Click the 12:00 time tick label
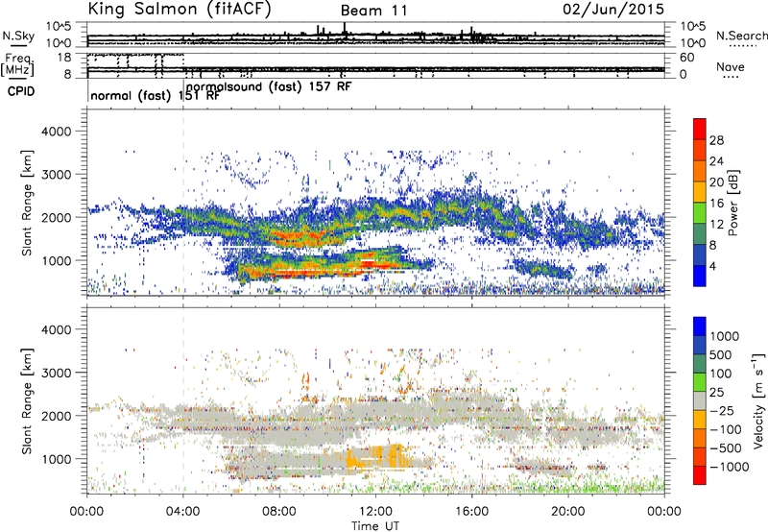768x532 pixels. coord(375,512)
